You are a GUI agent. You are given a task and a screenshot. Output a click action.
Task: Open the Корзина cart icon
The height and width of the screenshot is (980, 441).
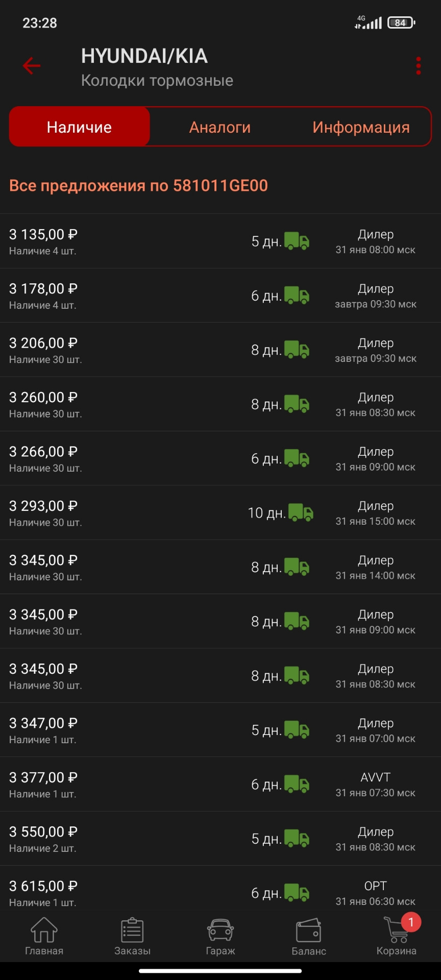397,936
